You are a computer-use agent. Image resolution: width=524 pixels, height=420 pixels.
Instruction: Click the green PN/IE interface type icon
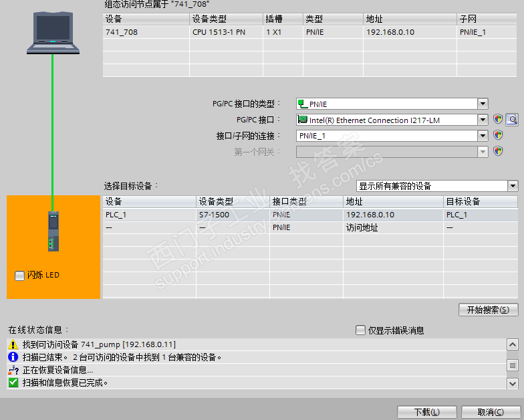[302, 104]
